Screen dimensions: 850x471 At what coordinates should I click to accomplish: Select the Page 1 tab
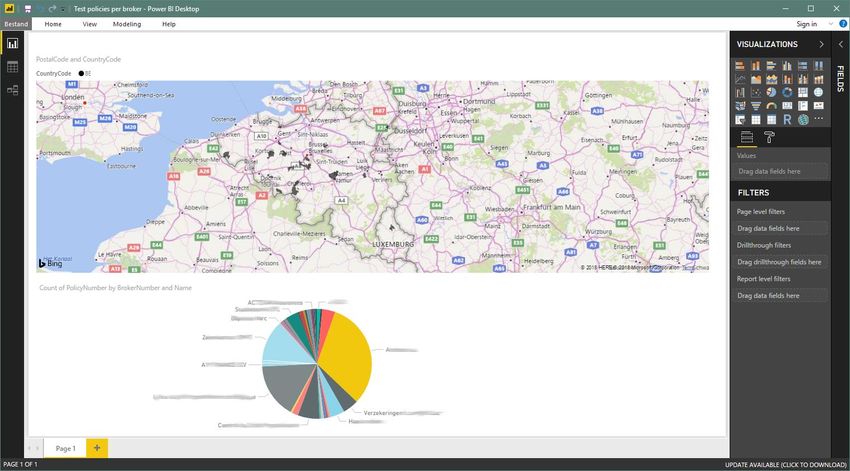pyautogui.click(x=65, y=448)
